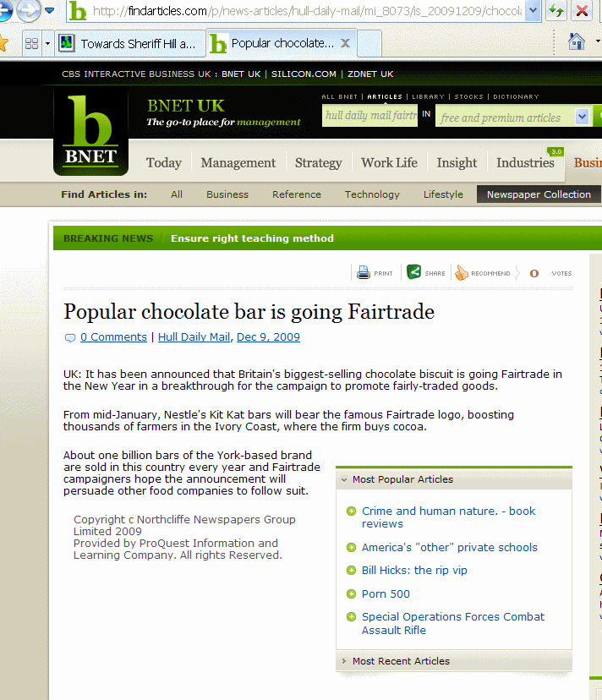The height and width of the screenshot is (700, 602).
Task: Click green bullet beside Crime and human nature
Action: [x=352, y=511]
